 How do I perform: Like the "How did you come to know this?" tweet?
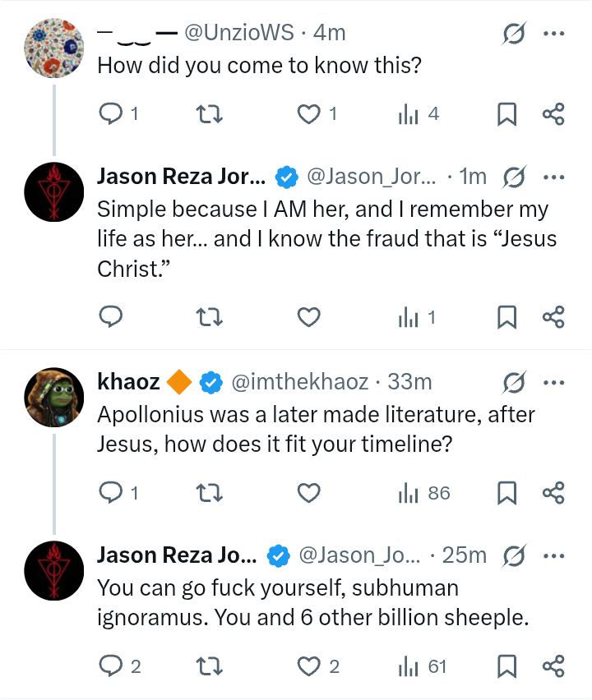pyautogui.click(x=308, y=115)
